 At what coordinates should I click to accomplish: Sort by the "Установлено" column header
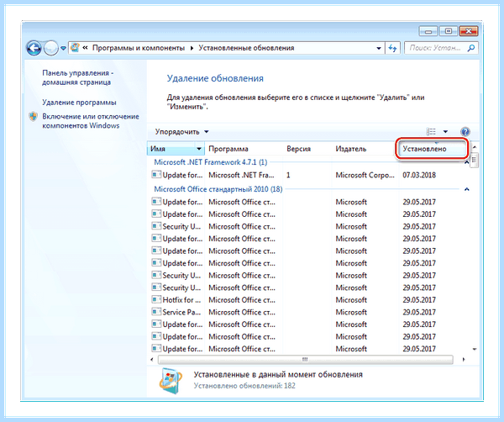pos(432,149)
